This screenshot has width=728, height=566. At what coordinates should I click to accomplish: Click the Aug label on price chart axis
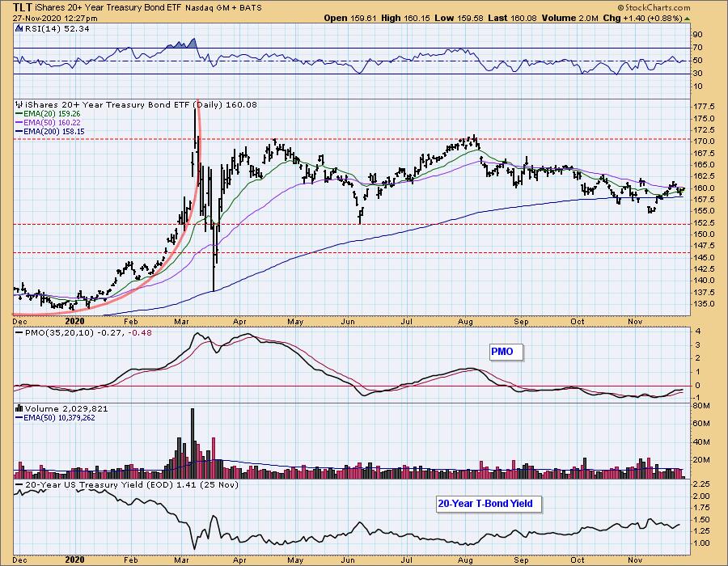(x=465, y=322)
